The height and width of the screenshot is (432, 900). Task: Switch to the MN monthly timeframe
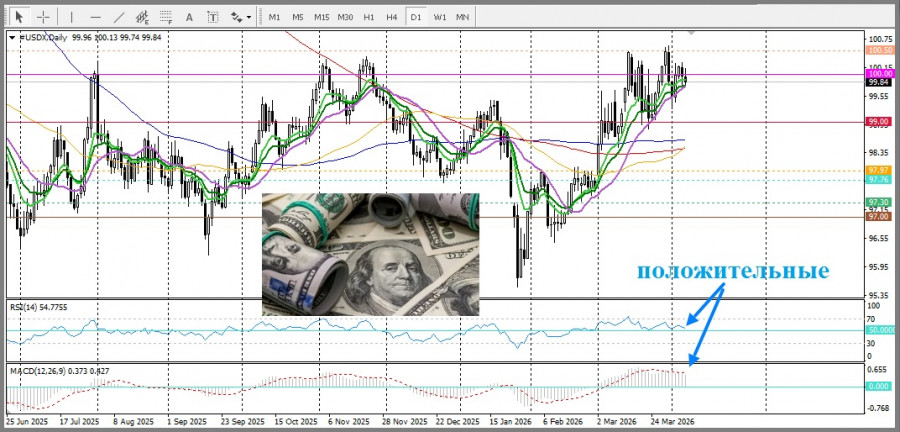[x=463, y=17]
